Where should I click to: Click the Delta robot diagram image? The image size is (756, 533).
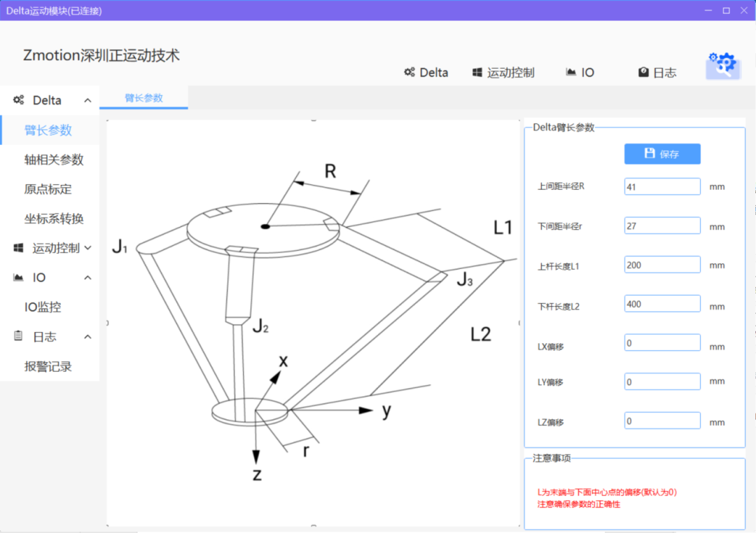click(314, 323)
